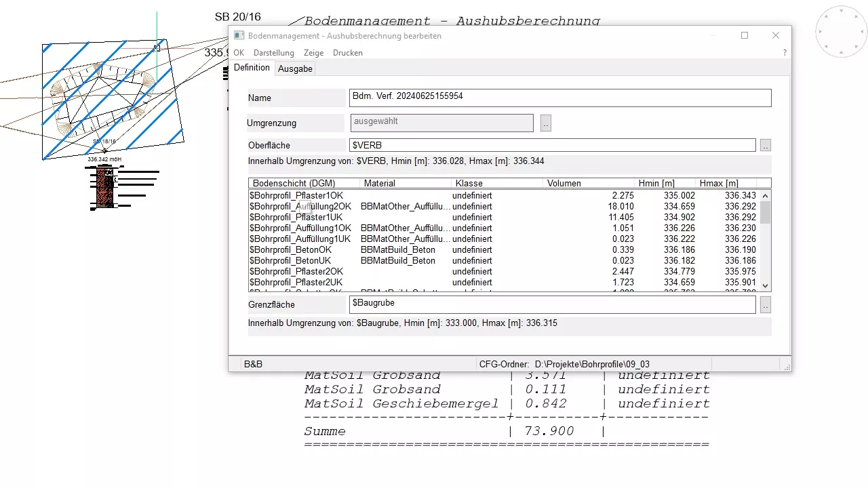Browse for Grenzfläche with the ellipsis button
868x488 pixels.
click(766, 305)
